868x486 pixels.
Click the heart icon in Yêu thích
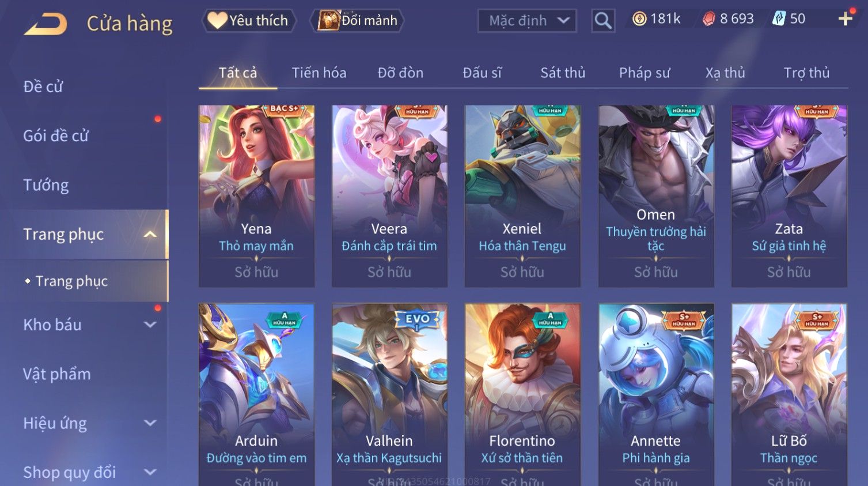tap(217, 20)
